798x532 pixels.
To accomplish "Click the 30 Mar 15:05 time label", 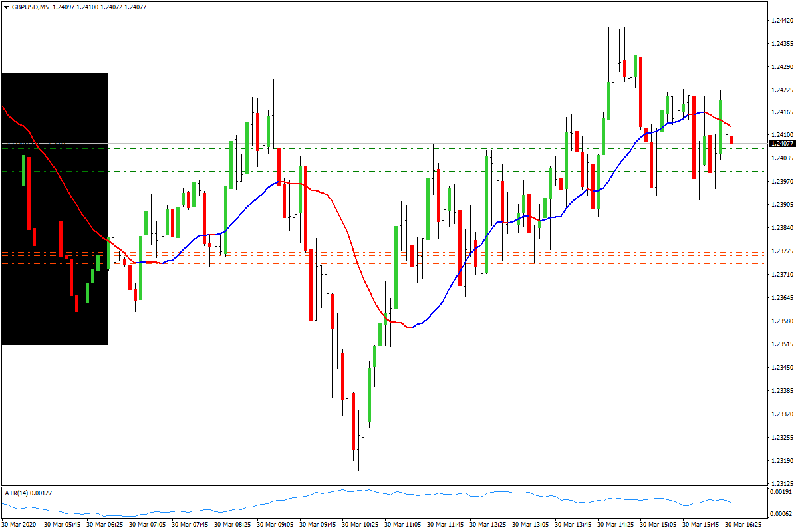I will coord(658,525).
